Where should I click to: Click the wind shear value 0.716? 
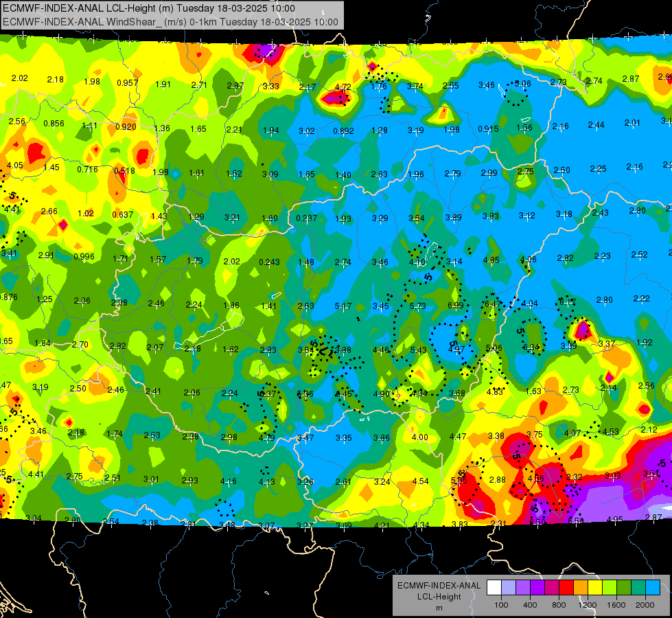tap(87, 170)
